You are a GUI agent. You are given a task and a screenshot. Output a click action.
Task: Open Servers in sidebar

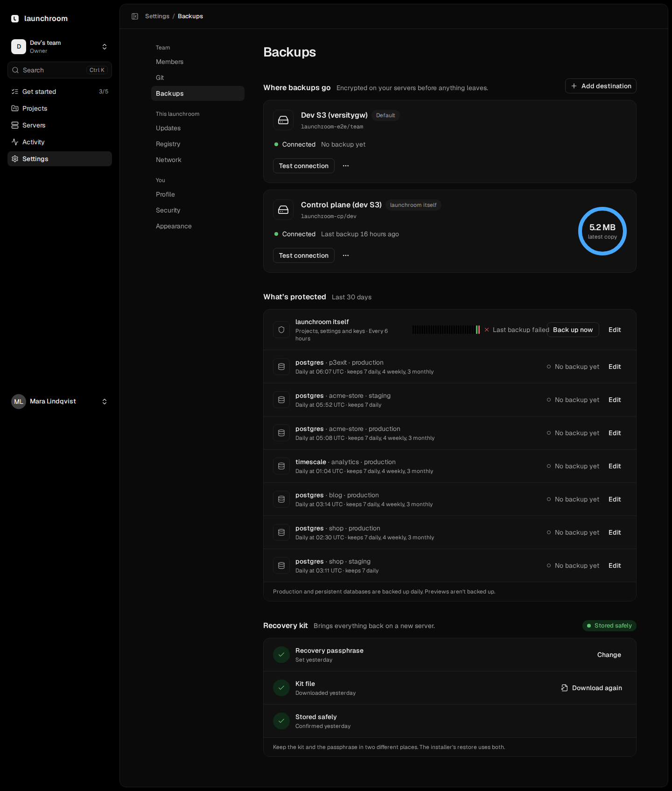coord(60,125)
